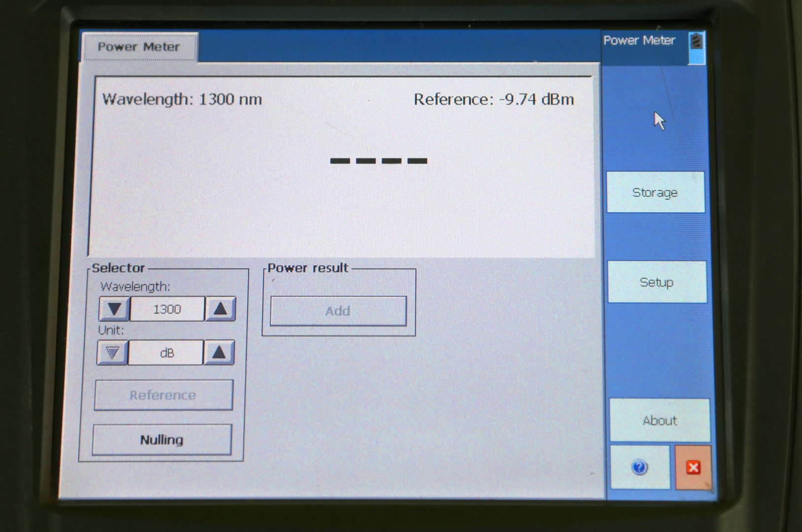
Task: Select previous unit with down arrow
Action: (112, 353)
